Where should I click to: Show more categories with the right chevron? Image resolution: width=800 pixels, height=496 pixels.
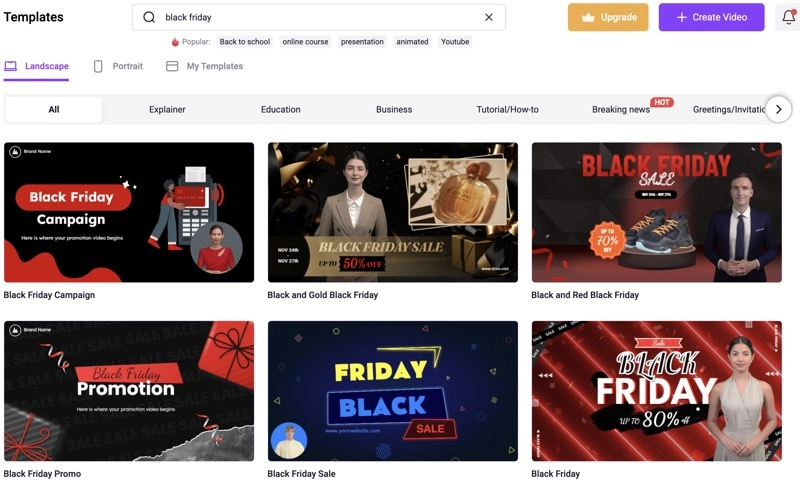coord(779,109)
